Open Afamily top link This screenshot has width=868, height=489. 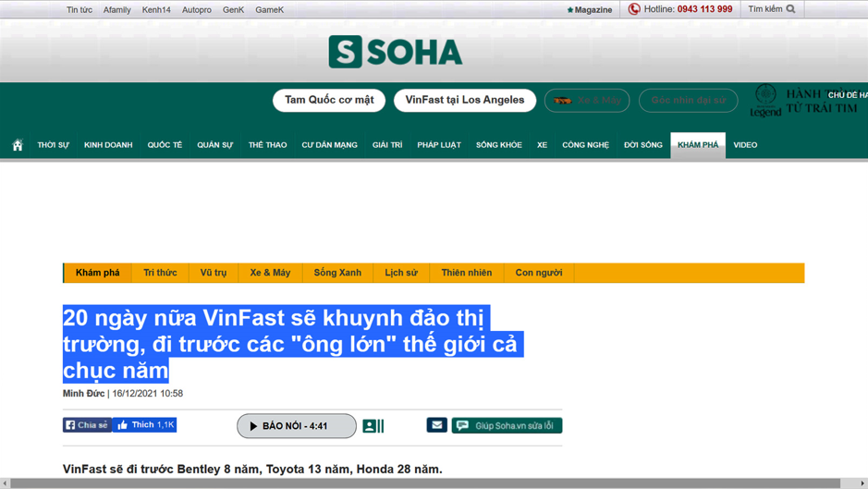click(x=116, y=10)
